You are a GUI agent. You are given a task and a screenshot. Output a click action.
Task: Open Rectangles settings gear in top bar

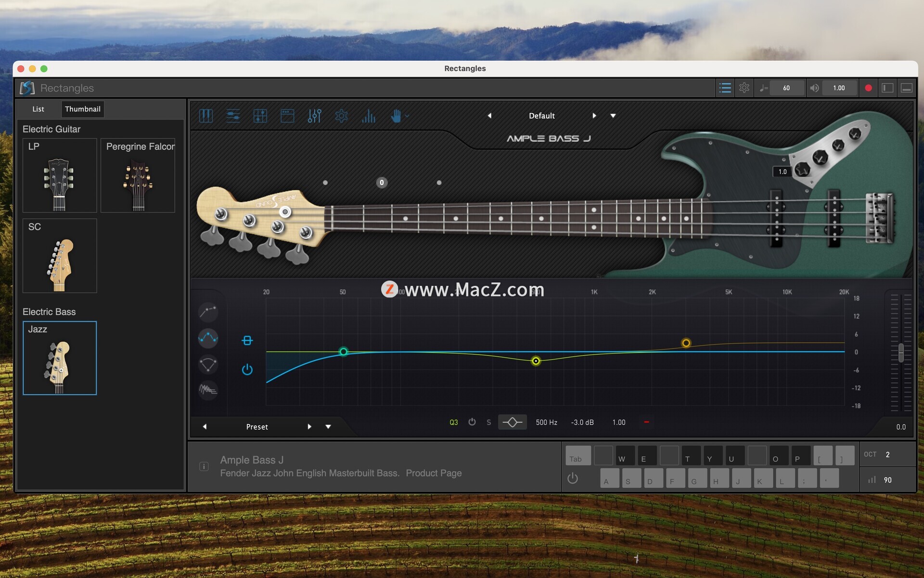[744, 88]
